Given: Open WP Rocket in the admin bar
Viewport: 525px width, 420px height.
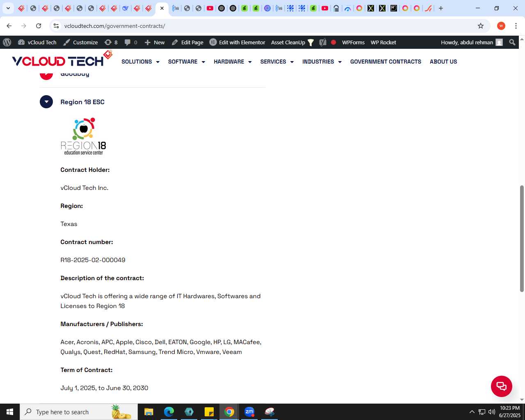Looking at the screenshot, I should tap(383, 42).
